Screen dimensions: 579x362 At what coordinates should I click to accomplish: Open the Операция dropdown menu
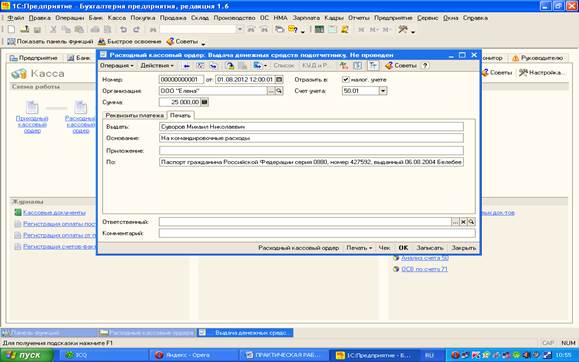click(116, 65)
